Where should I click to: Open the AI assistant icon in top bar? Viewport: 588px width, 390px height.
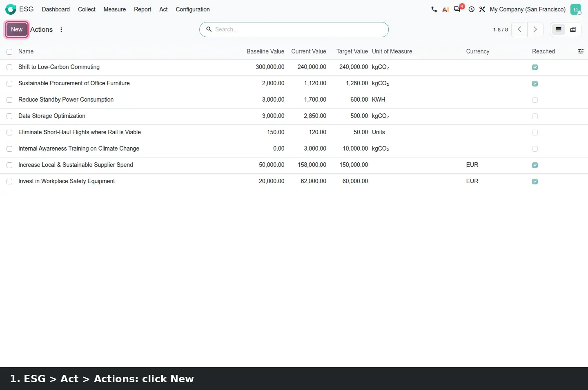(445, 9)
